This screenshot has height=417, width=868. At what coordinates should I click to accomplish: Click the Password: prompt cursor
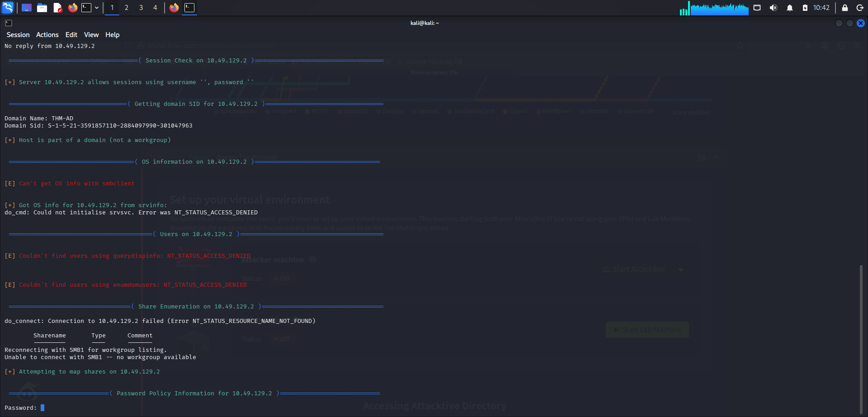tap(42, 408)
